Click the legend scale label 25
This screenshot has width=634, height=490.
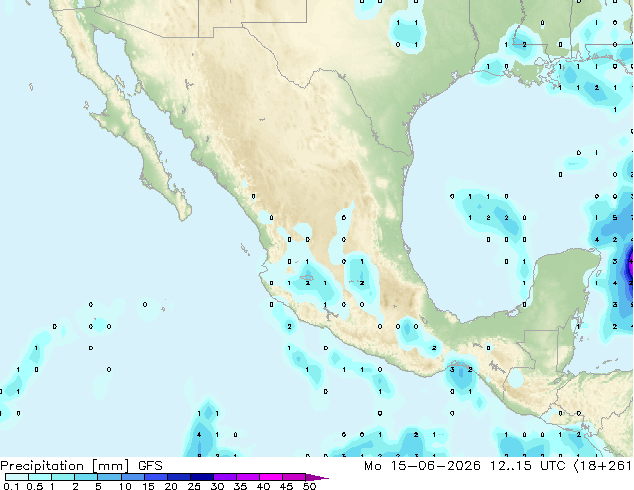click(194, 486)
